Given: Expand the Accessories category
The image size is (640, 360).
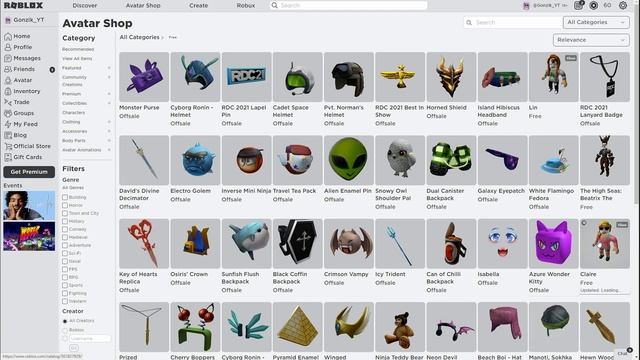Looking at the screenshot, I should pyautogui.click(x=109, y=131).
